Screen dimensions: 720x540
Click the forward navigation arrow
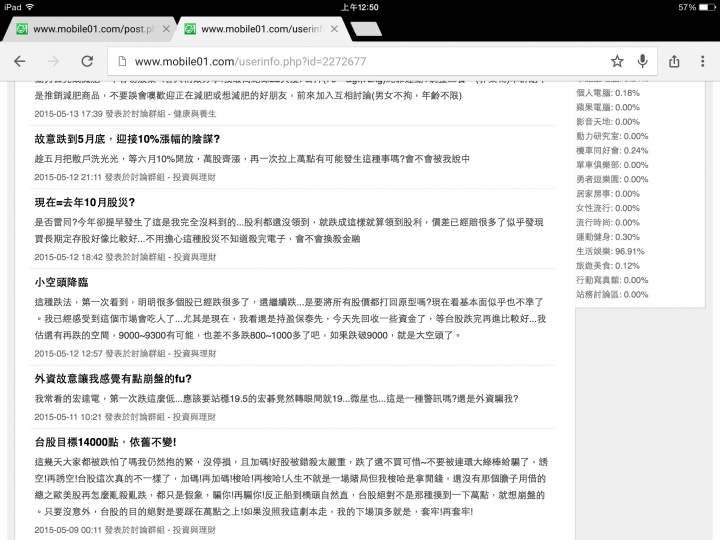point(53,61)
